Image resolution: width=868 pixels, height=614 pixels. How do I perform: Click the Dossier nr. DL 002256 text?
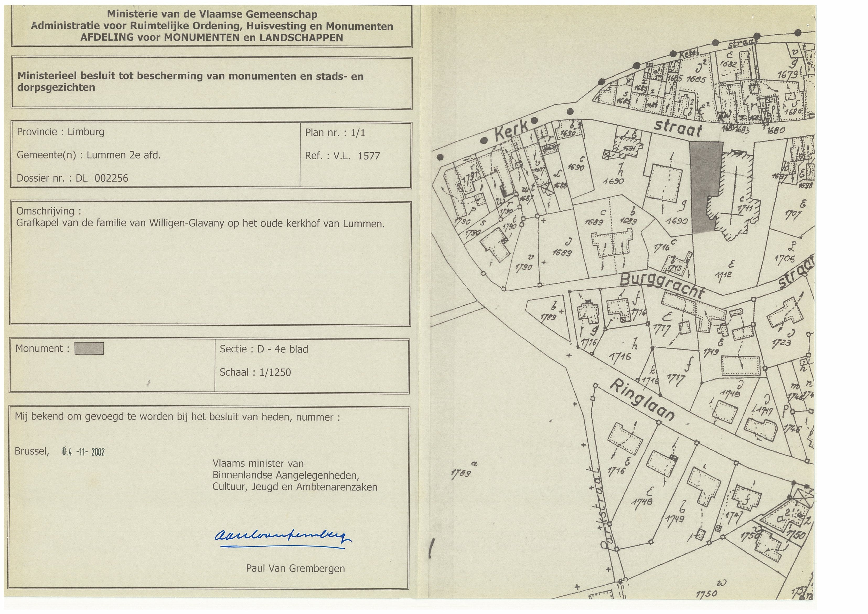73,178
